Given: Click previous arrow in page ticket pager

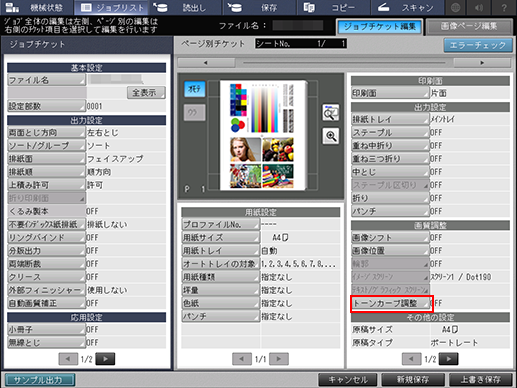Looking at the screenshot, I should [x=412, y=359].
